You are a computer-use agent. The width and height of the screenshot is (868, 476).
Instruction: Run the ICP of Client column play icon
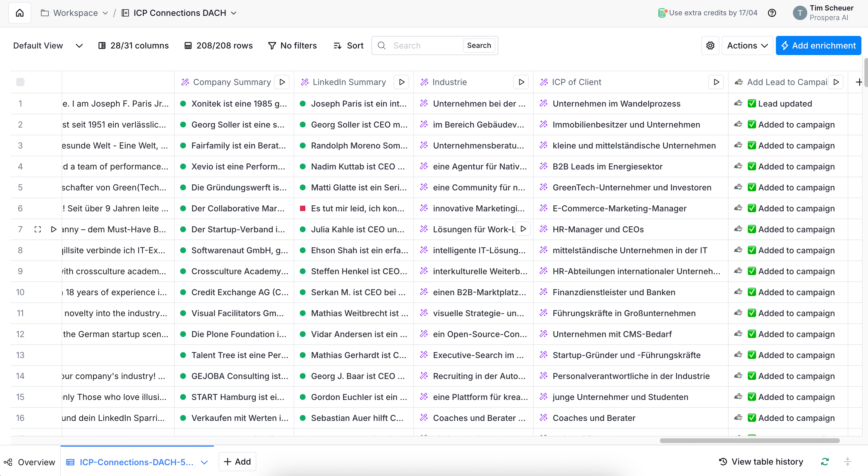click(716, 82)
